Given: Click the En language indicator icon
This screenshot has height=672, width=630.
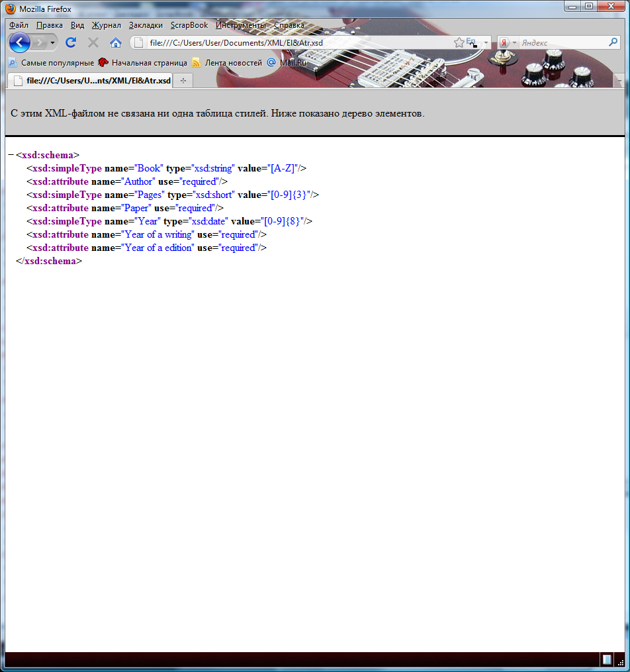Looking at the screenshot, I should 472,42.
